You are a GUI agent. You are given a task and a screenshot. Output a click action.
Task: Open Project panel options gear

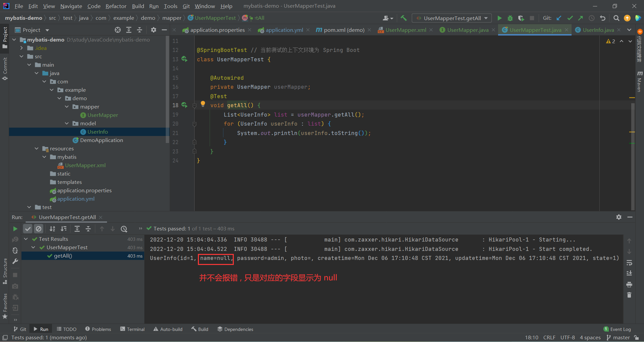[154, 30]
